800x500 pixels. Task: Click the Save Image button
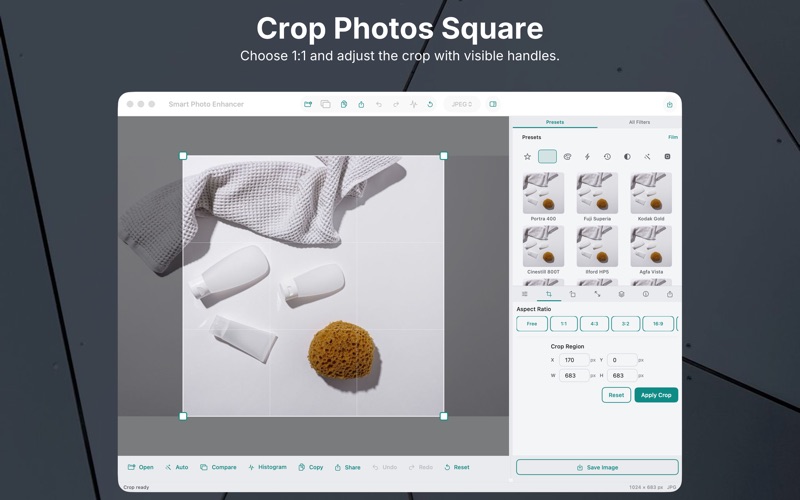597,467
